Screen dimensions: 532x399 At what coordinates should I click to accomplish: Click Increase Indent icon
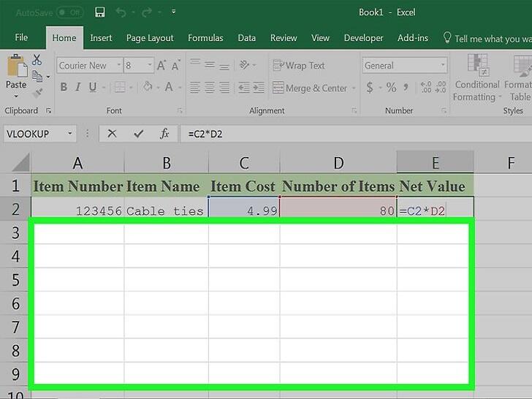tap(259, 88)
